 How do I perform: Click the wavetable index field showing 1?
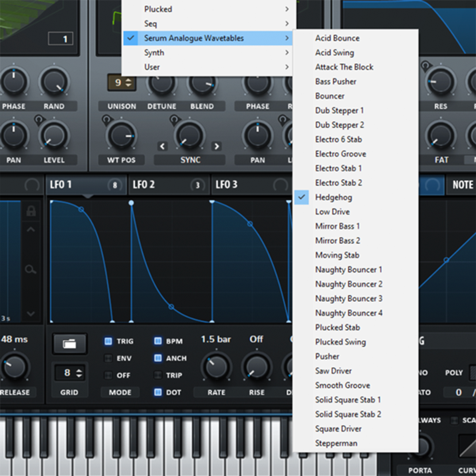click(x=61, y=39)
